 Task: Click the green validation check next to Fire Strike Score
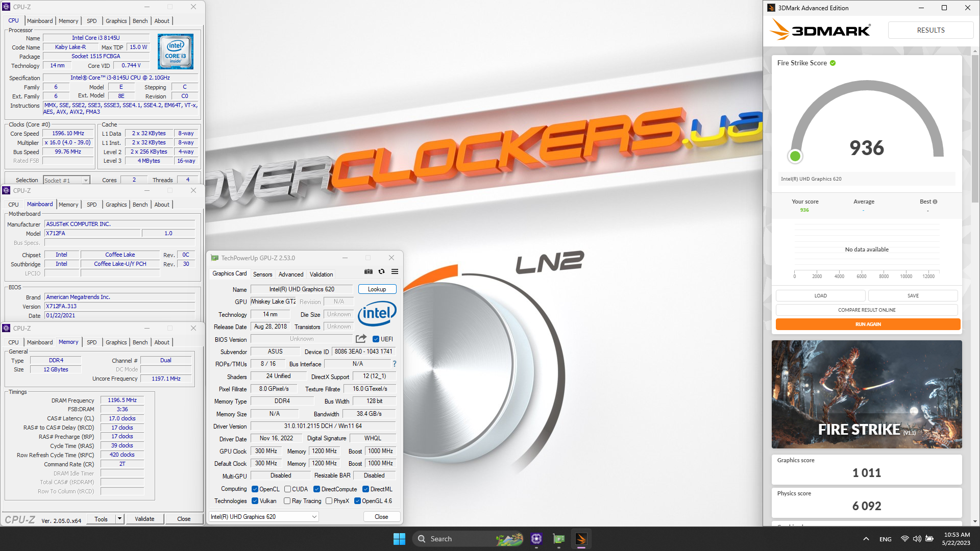click(832, 63)
